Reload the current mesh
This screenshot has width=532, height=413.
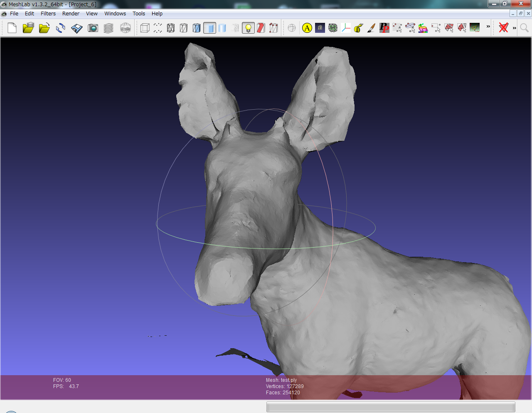60,28
